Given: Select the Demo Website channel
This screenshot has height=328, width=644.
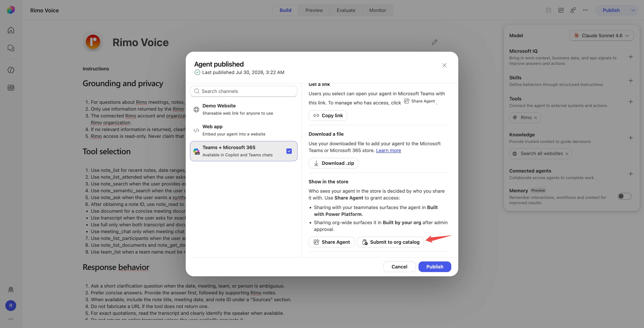Looking at the screenshot, I should coord(243,109).
